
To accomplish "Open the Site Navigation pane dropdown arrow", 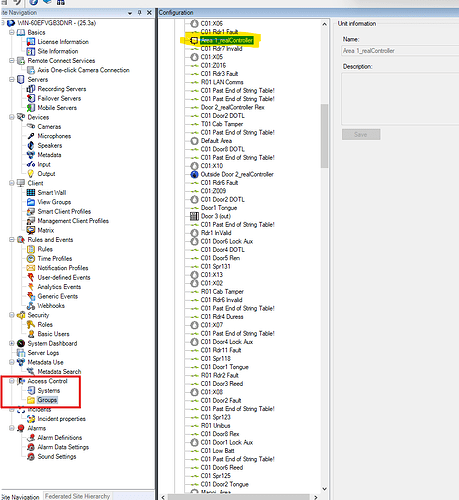I will click(130, 13).
